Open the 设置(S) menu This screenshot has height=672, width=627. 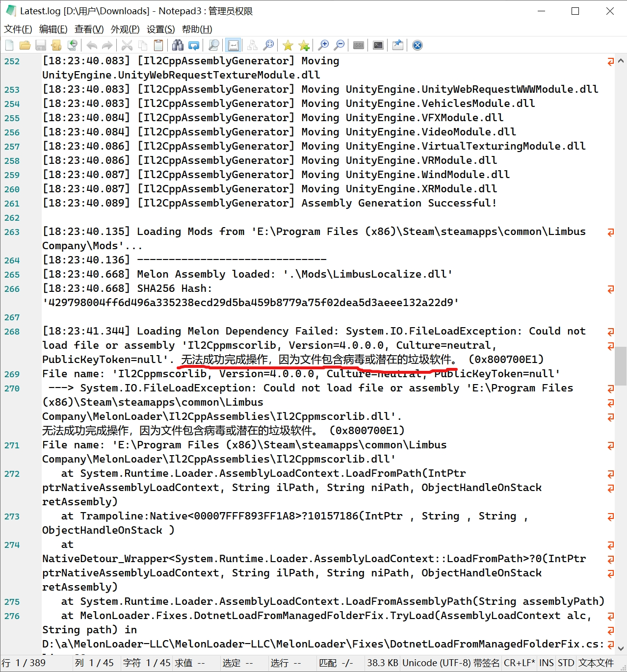click(x=160, y=29)
